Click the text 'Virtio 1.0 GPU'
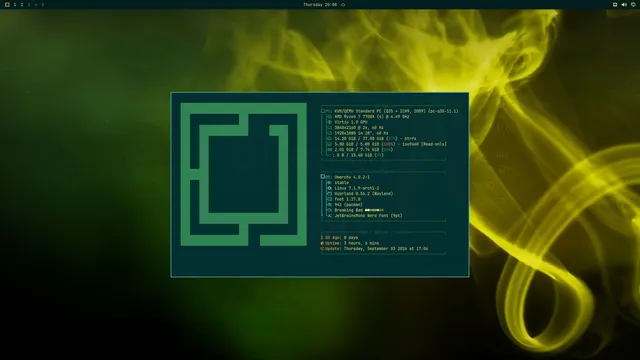Viewport: 640px width, 360px height. pyautogui.click(x=351, y=122)
